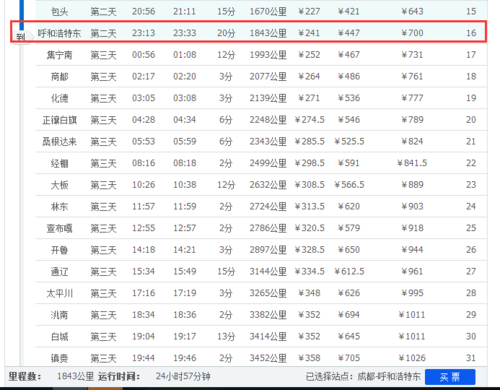The image size is (500, 390).
Task: Click the 已选择站点 成都-呼和浩特东 label
Action: (x=363, y=377)
